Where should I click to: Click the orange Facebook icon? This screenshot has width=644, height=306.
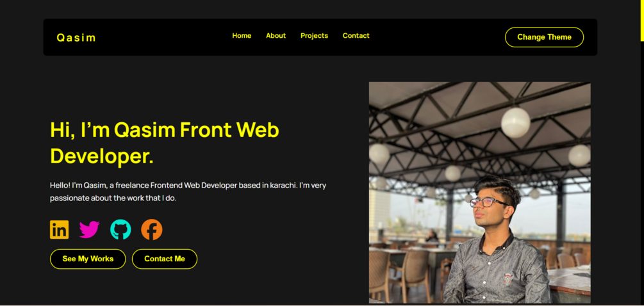point(152,229)
